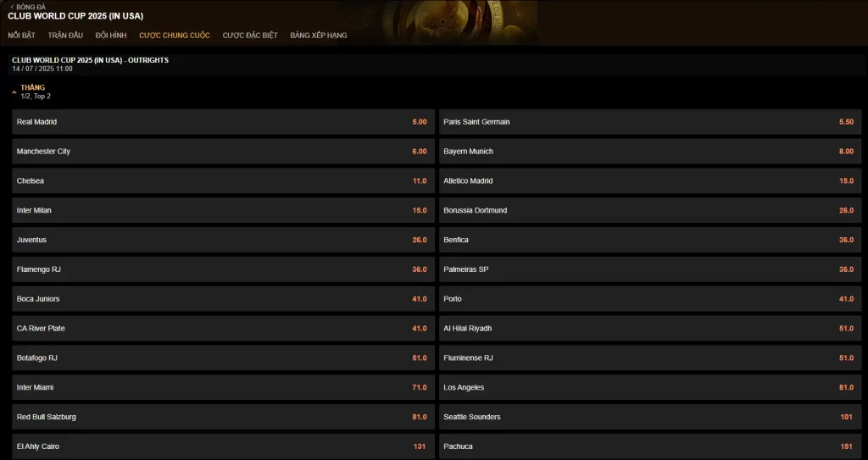Bet on Red Bull Salzburg 81.0
Viewport: 868px width, 460px height.
coord(223,417)
